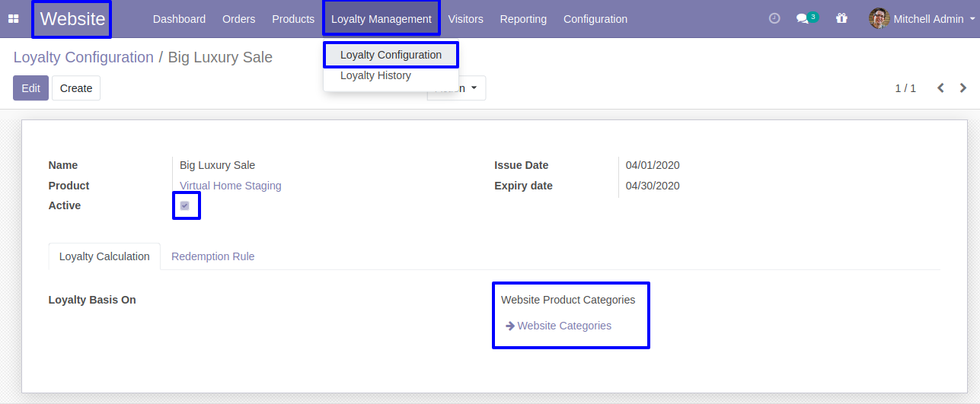This screenshot has width=980, height=404.
Task: Switch to the Redemption Rule tab
Action: point(212,256)
